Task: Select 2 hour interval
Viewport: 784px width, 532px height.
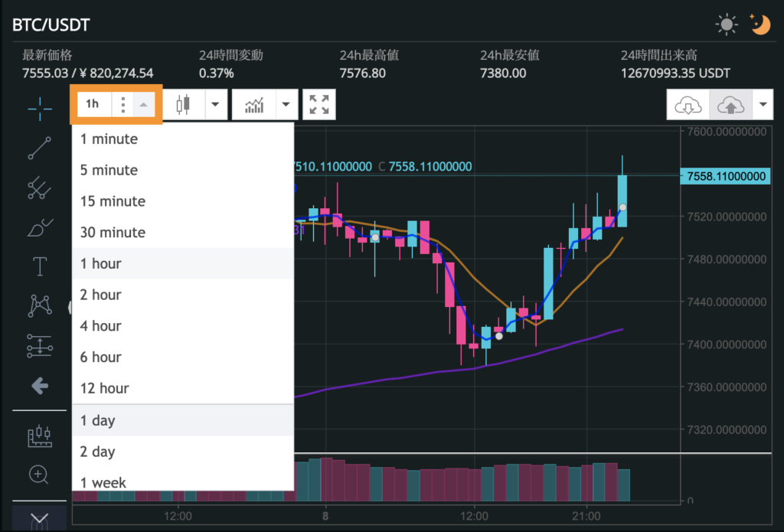Action: tap(183, 295)
